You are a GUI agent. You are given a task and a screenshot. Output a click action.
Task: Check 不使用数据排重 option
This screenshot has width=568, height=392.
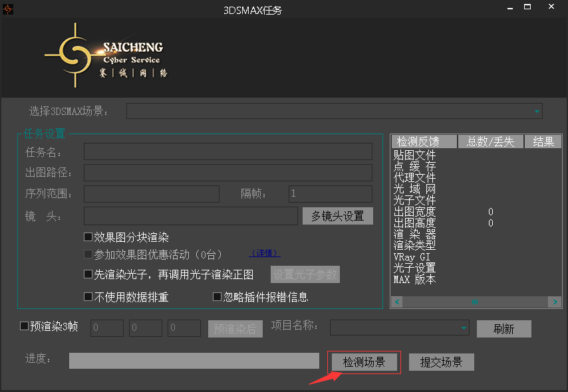point(88,297)
